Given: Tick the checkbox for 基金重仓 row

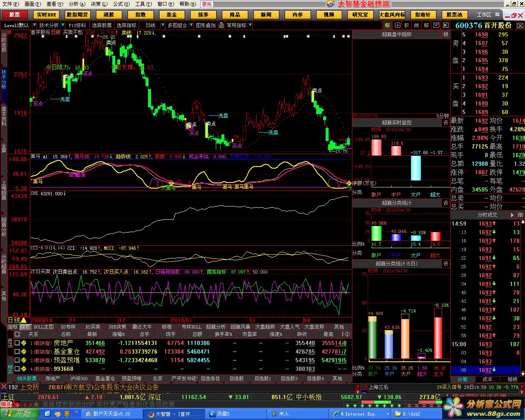Looking at the screenshot, I should click(x=17, y=352).
